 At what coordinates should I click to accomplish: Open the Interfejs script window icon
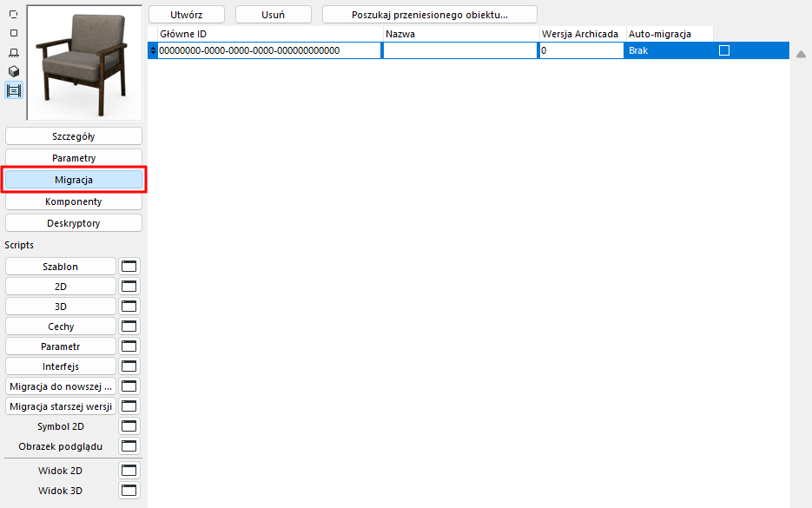pyautogui.click(x=129, y=366)
